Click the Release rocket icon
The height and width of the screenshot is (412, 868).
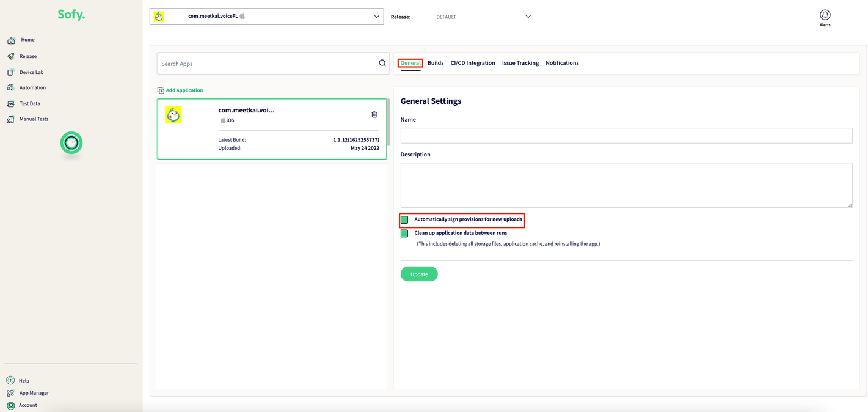click(x=11, y=56)
